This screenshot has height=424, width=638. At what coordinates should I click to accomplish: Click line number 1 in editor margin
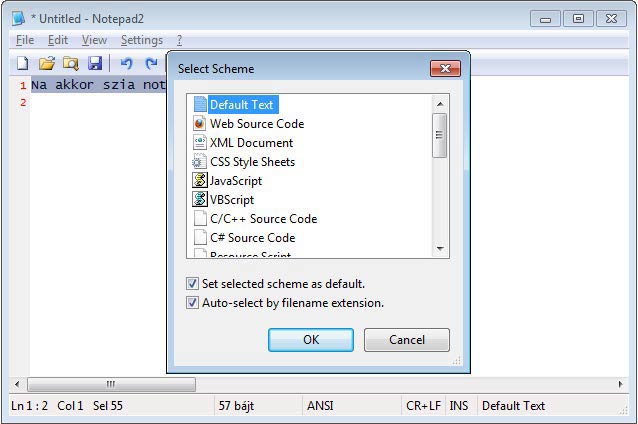point(23,85)
